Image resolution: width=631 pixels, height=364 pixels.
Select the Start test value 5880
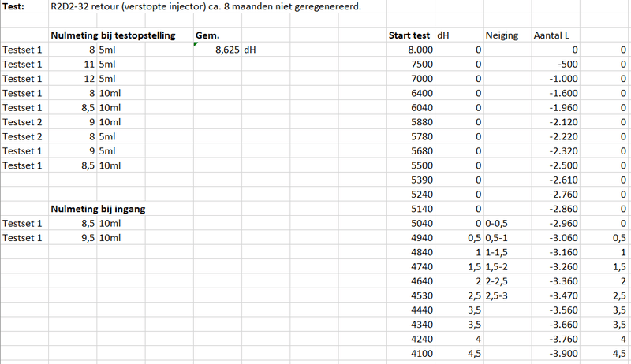pos(422,122)
